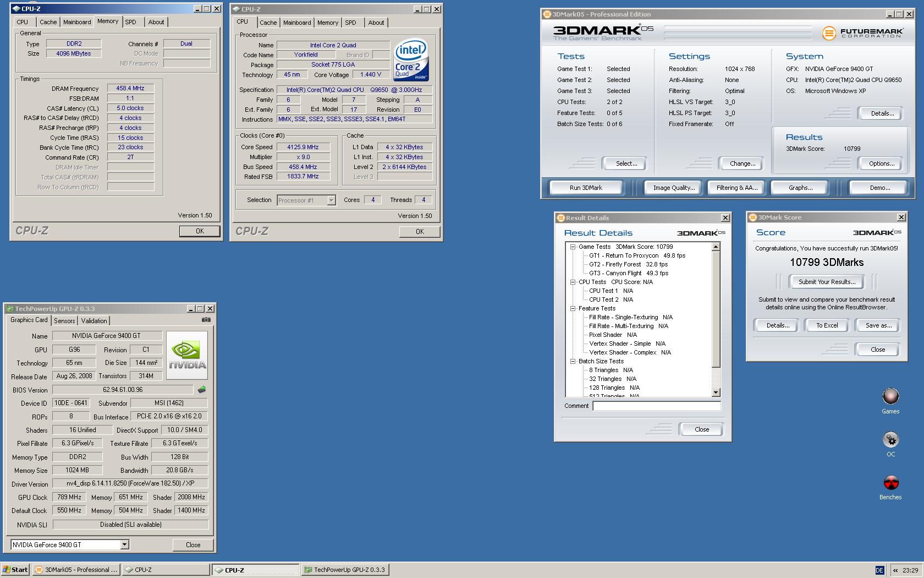Select GT1 - Return To Proxycon row
This screenshot has width=924, height=578.
(x=637, y=255)
